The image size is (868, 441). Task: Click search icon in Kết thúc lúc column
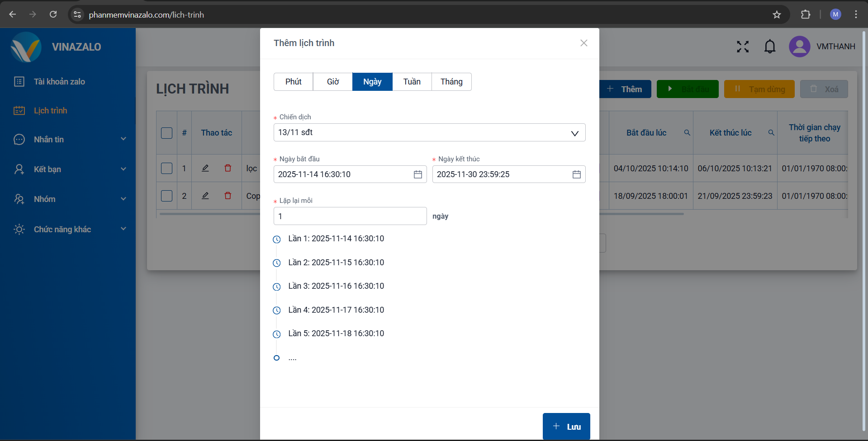point(771,133)
